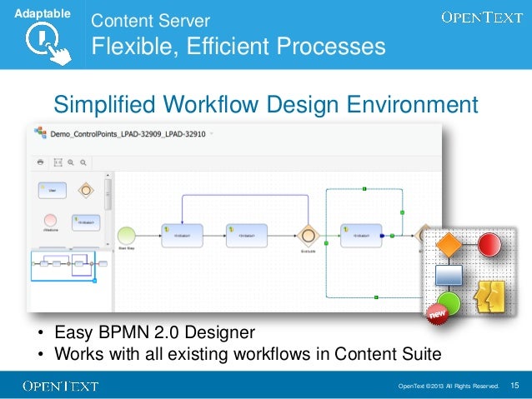Click the blue connector port on the selected step
Screen dimensions: 532x399
(x=383, y=236)
